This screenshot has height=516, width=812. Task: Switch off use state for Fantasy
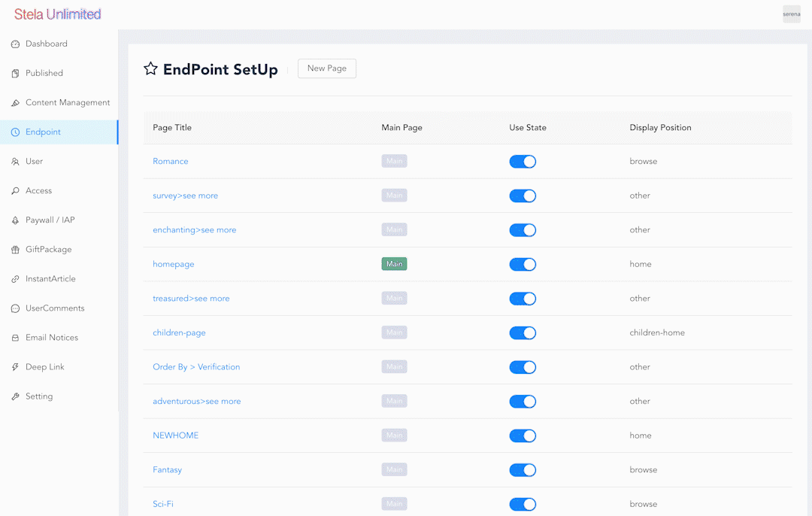pyautogui.click(x=523, y=470)
